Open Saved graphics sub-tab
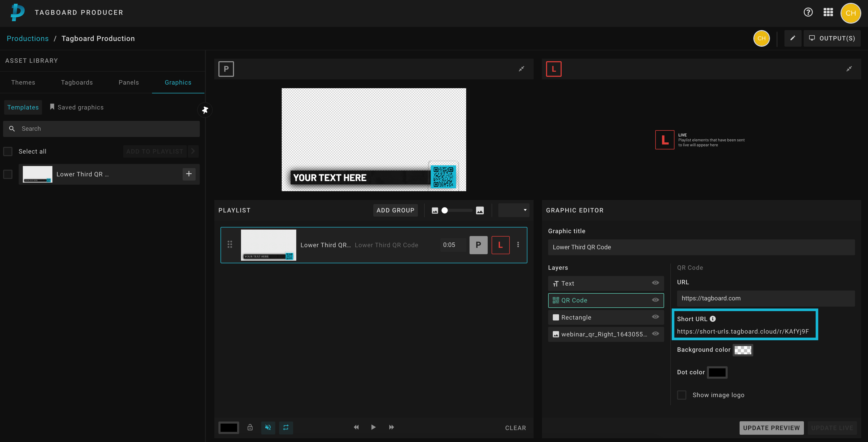 coord(77,107)
